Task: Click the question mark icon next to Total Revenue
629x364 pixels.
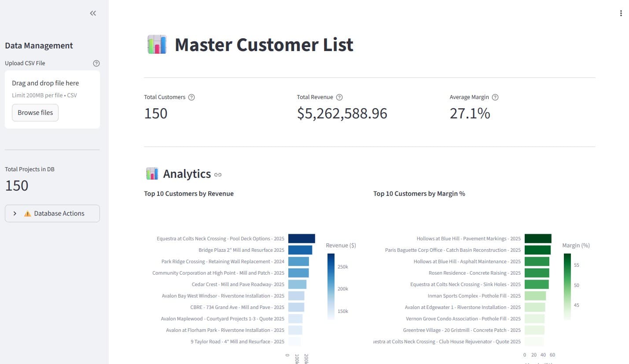Action: tap(339, 97)
